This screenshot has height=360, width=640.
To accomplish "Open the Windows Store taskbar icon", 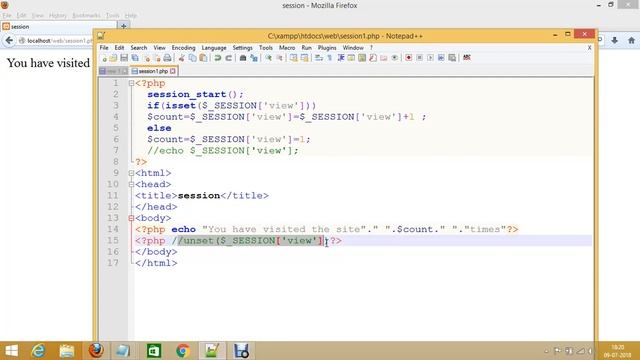I will [154, 351].
